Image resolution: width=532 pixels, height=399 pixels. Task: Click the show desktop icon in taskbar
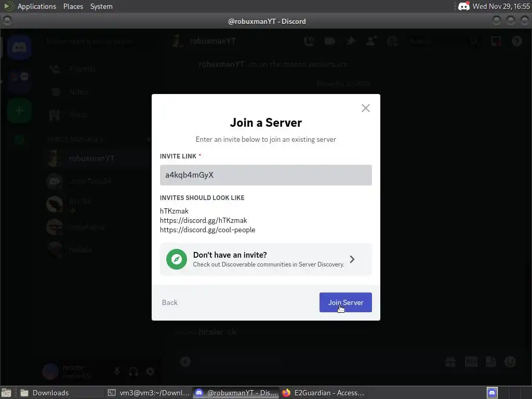coord(6,393)
